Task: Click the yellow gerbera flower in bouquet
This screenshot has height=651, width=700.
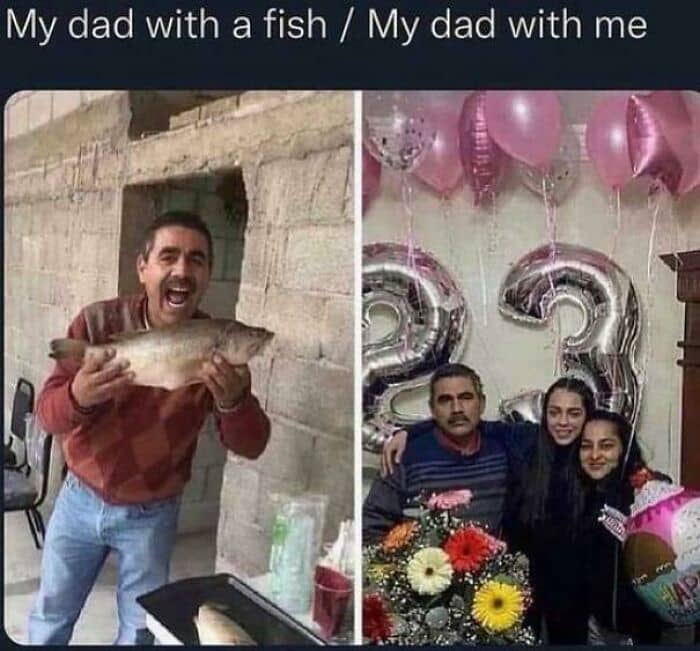Action: point(498,606)
